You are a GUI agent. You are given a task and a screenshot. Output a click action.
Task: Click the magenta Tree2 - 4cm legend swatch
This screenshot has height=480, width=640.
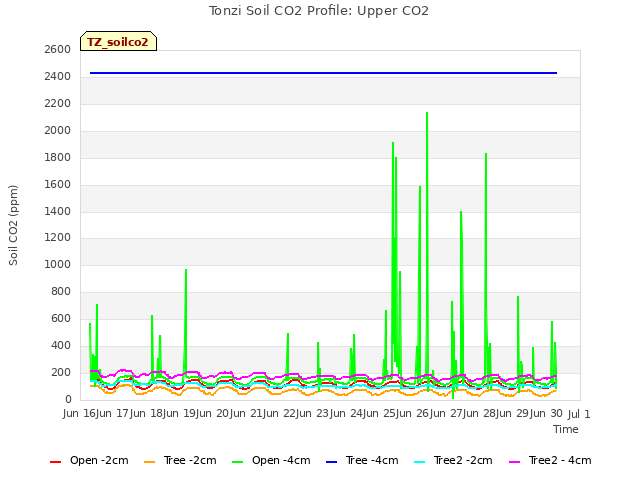coord(515,462)
